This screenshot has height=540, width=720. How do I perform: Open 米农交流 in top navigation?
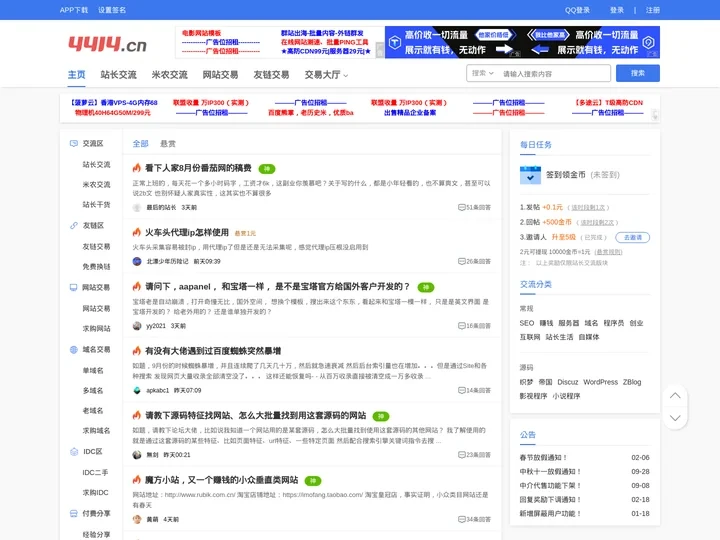click(x=169, y=75)
